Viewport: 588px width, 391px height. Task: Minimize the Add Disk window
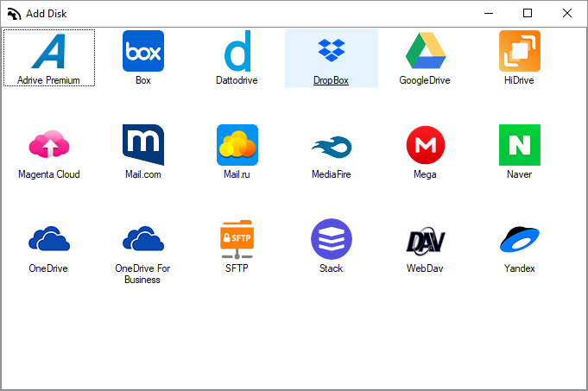489,14
